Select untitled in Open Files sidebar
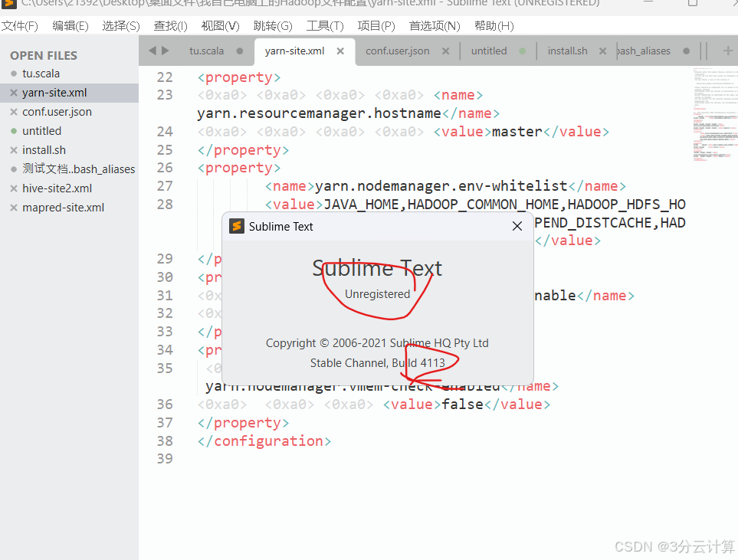Screen dimensions: 738x560 point(42,131)
